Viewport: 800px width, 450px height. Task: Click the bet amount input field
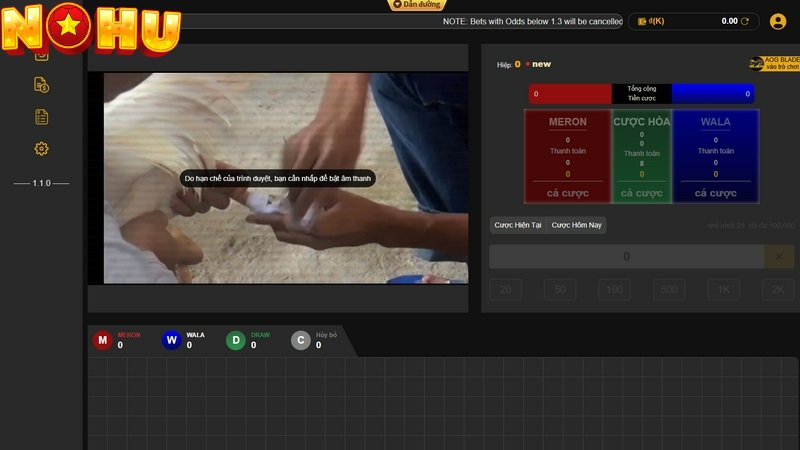[x=627, y=257]
